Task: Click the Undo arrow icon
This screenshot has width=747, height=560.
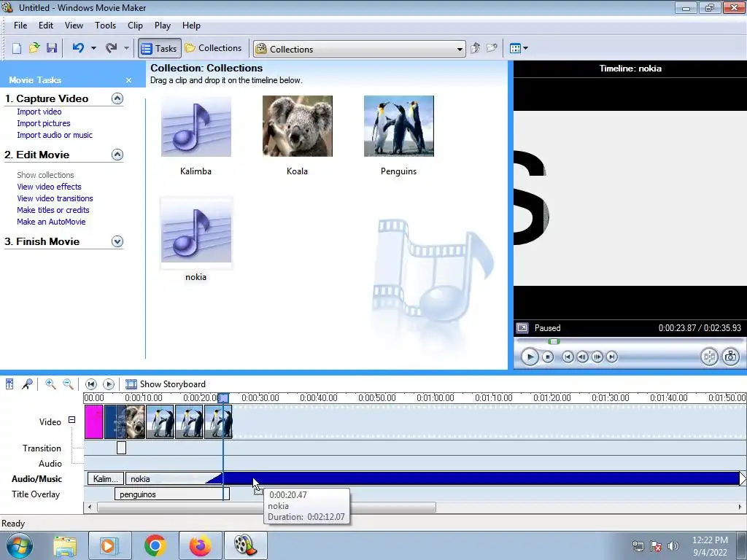Action: (78, 48)
